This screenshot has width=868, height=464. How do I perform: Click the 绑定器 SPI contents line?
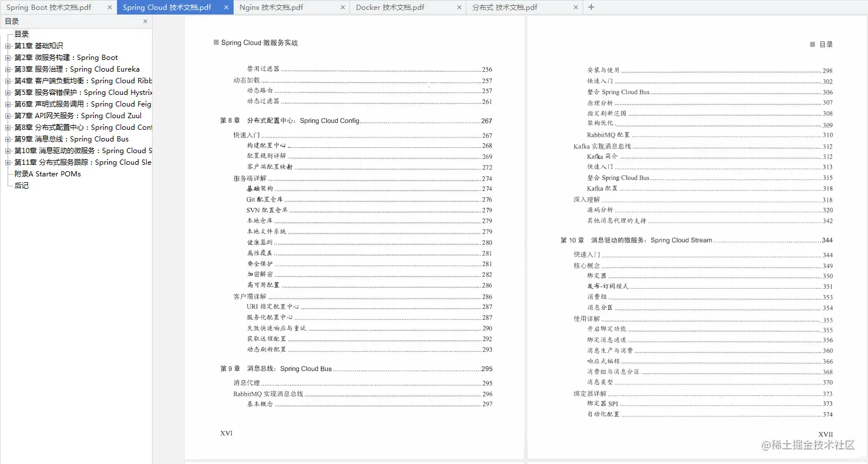click(710, 403)
